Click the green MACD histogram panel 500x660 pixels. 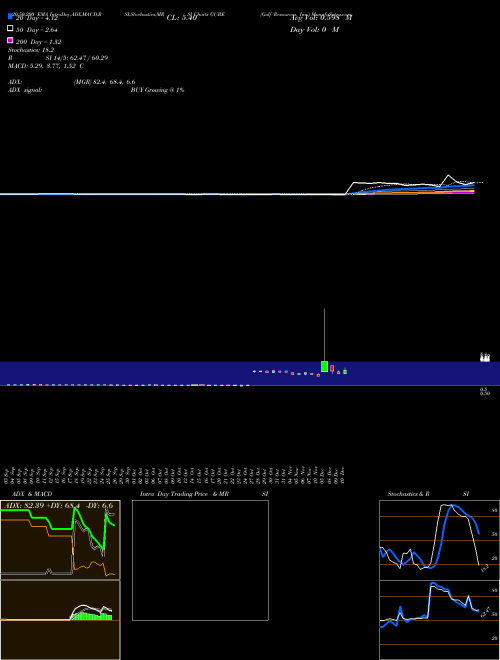[60, 620]
